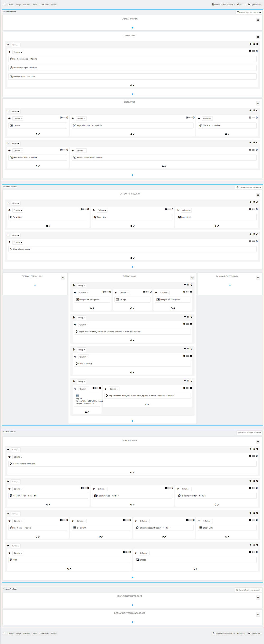Image resolution: width=264 pixels, height=644 pixels.
Task: Open the Column dropdown above the Manufacturers carousel
Action: [x=18, y=457]
